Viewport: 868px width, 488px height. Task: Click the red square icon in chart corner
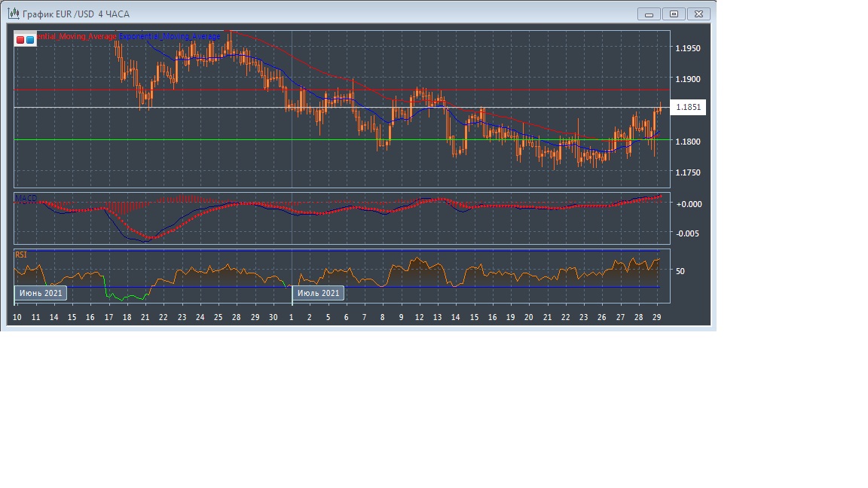[20, 39]
